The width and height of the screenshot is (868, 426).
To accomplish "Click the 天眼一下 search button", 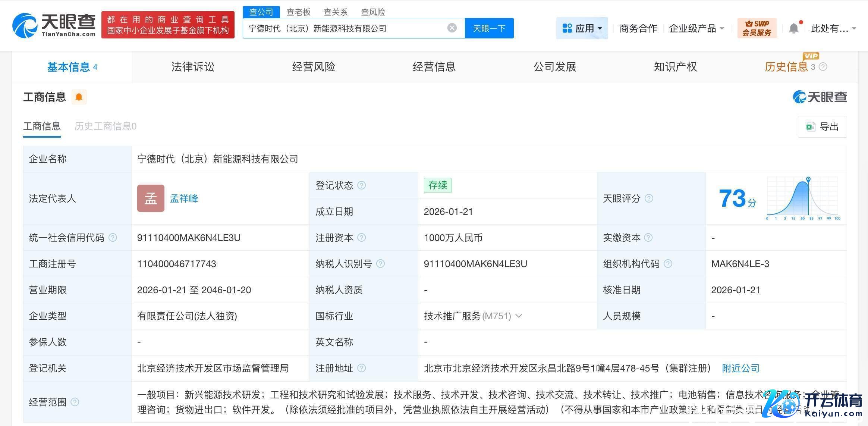I will pyautogui.click(x=489, y=28).
